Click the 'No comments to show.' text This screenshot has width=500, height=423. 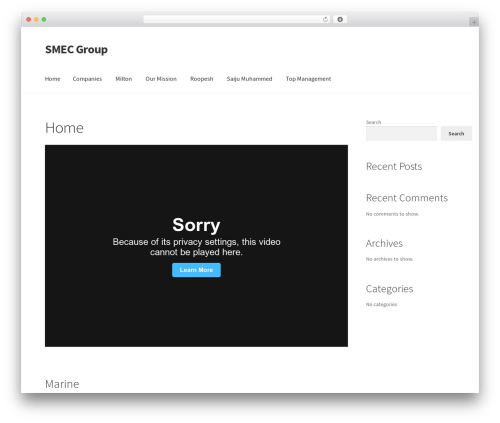392,214
